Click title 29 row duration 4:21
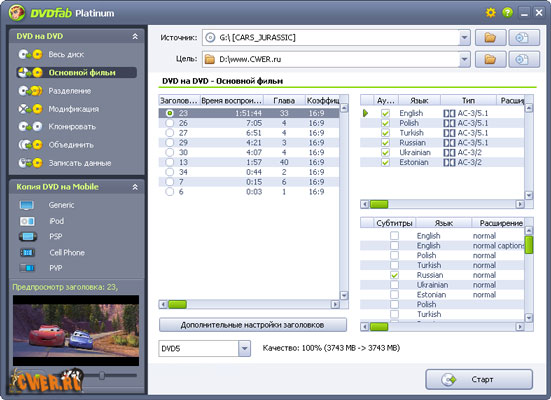Screen dimensions: 551x400 coord(254,143)
